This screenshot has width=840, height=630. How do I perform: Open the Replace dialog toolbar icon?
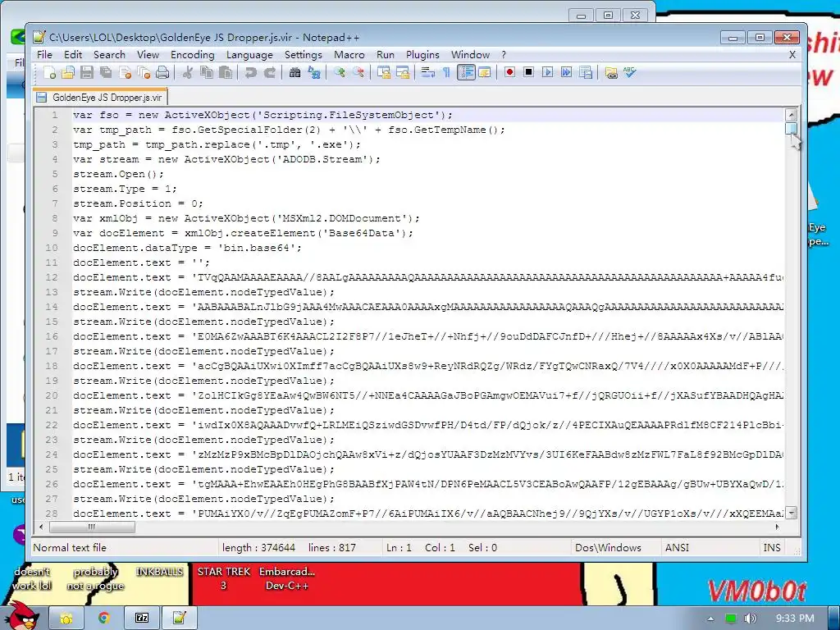[314, 72]
